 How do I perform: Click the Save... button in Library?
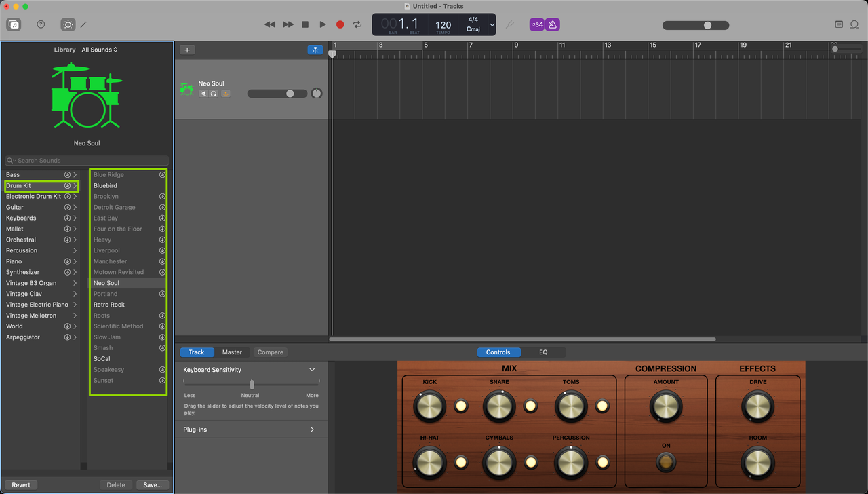(x=153, y=485)
